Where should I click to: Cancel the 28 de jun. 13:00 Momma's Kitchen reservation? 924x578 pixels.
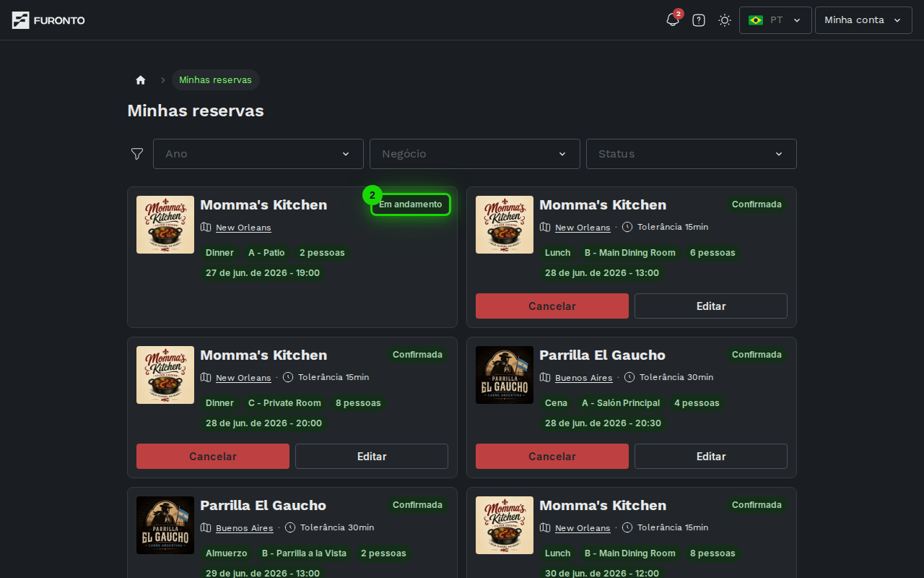pos(552,306)
